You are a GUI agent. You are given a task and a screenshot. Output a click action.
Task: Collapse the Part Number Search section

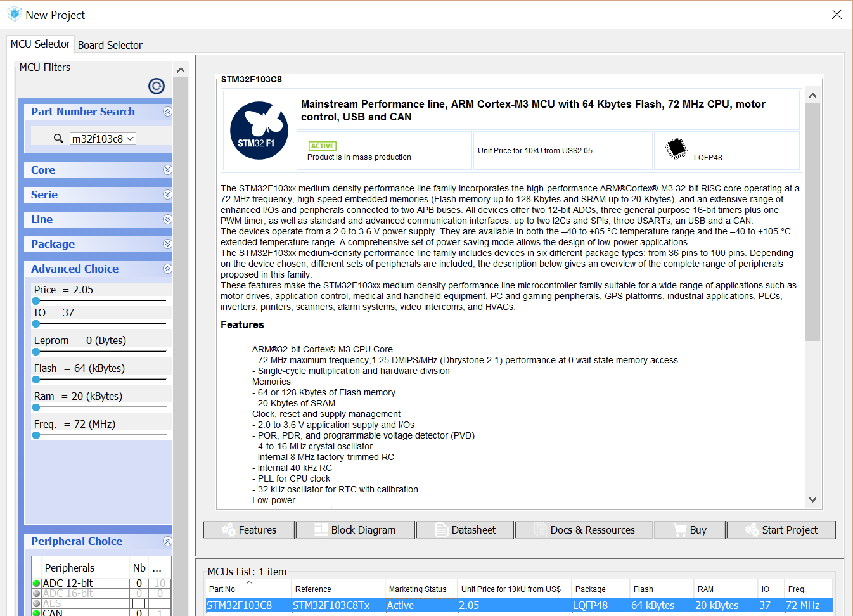pos(167,112)
